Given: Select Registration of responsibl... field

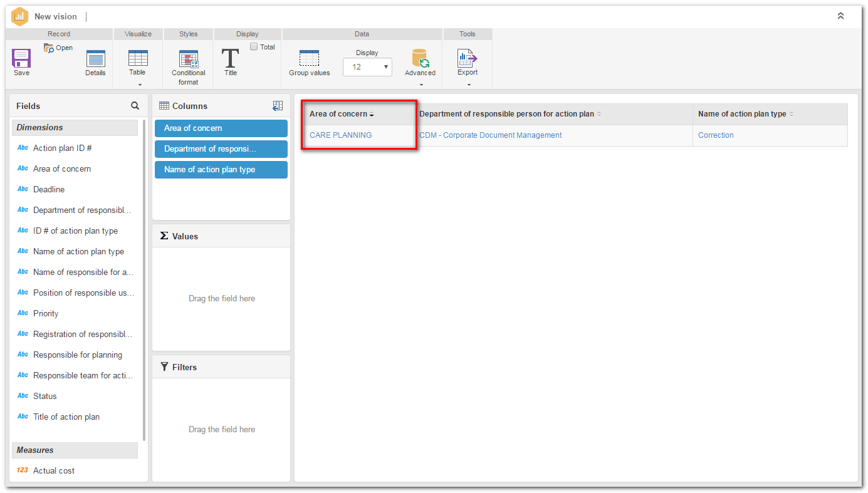Looking at the screenshot, I should click(83, 335).
